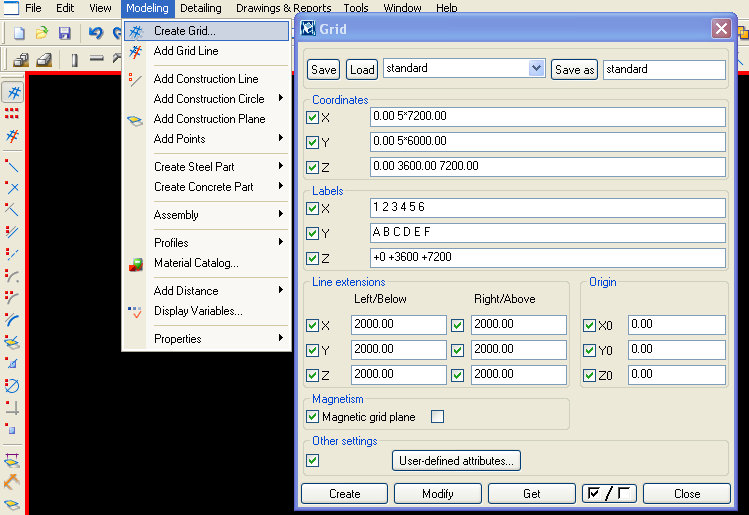This screenshot has width=749, height=515.
Task: Uncheck the Coordinates Z checkbox
Action: 312,167
